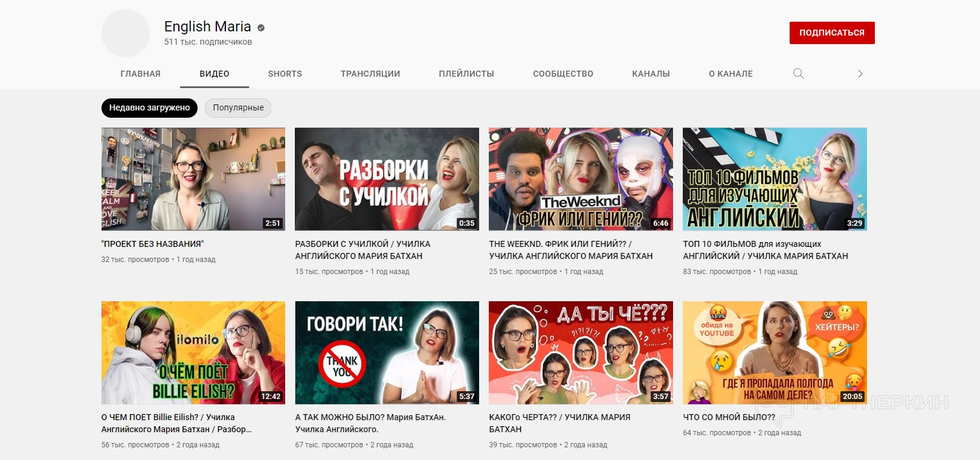Screen dimensions: 980x460
Task: Click the English Maria channel avatar
Action: [x=126, y=33]
